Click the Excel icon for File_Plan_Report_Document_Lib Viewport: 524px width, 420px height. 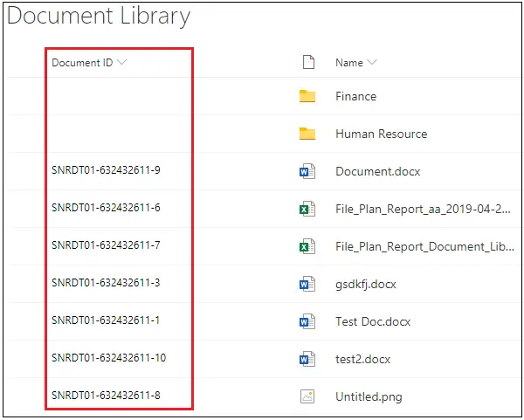[x=307, y=246]
